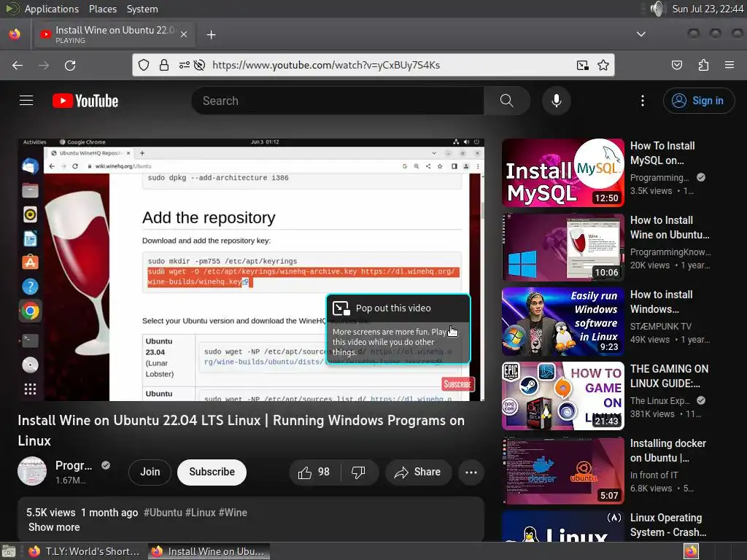Click the Picture-in-Picture icon in the address bar
Viewport: 747px width, 560px height.
[583, 65]
